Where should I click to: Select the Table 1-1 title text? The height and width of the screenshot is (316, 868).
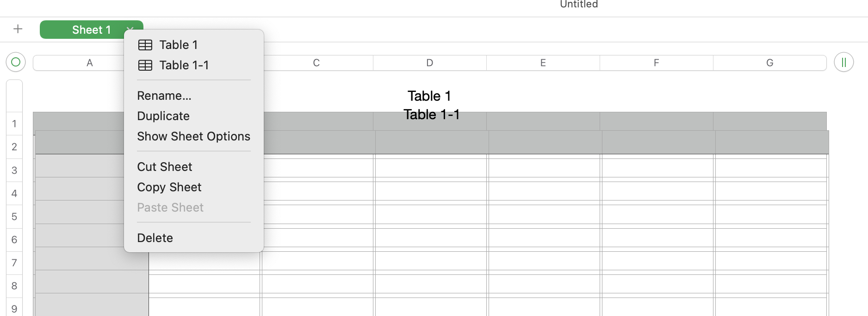[x=431, y=115]
